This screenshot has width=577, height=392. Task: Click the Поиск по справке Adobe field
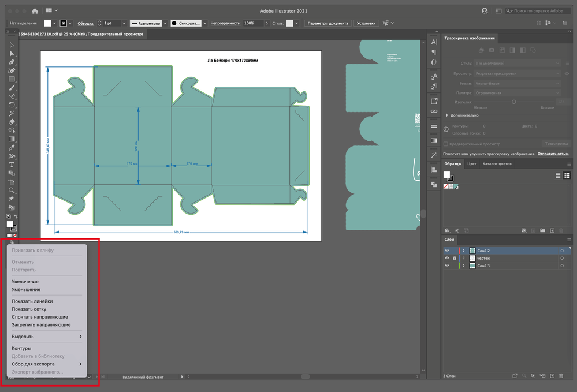click(539, 11)
